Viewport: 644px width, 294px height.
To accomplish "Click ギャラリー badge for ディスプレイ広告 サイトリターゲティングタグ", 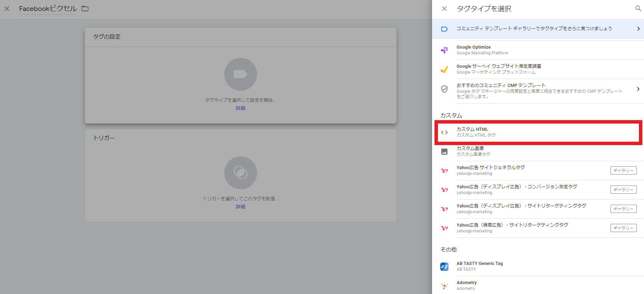I will pyautogui.click(x=623, y=209).
